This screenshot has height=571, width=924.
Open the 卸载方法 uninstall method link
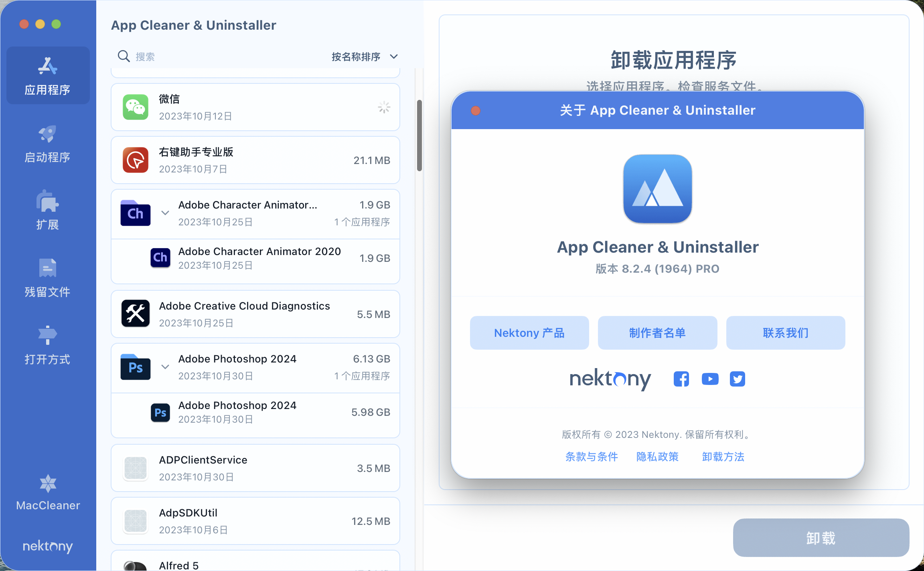(x=723, y=457)
